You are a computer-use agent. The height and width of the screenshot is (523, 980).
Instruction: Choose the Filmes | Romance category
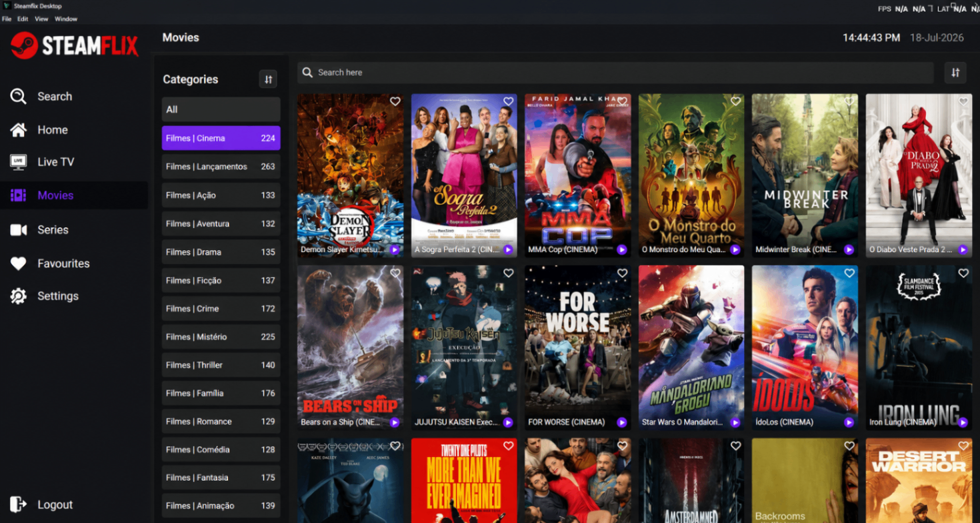[221, 422]
